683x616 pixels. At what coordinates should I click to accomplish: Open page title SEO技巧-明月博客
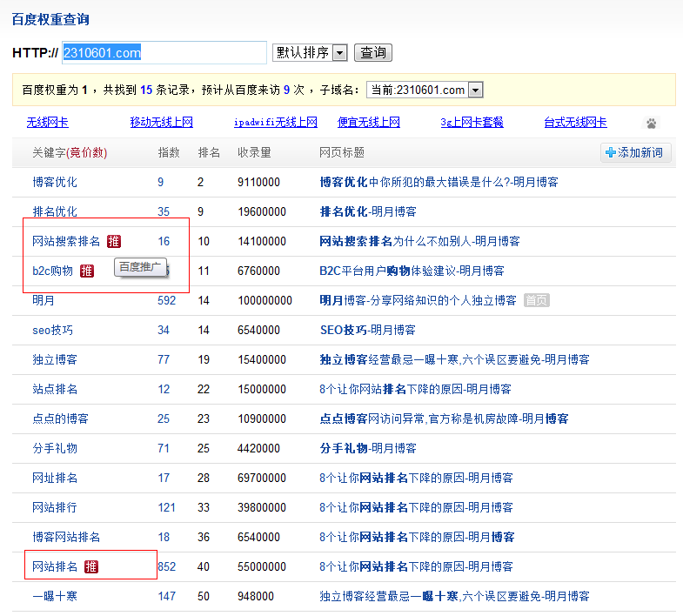368,330
